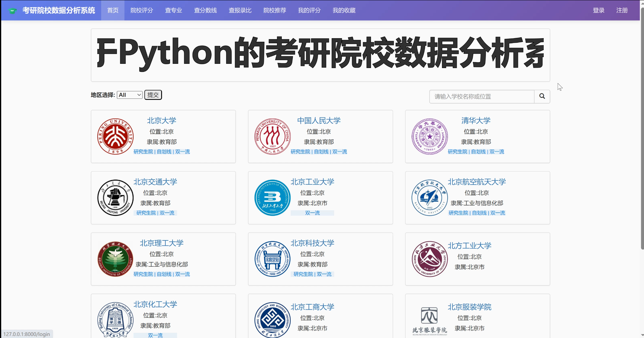Open the Beijing Jiaotong University logo
This screenshot has height=338, width=644.
coord(115,198)
